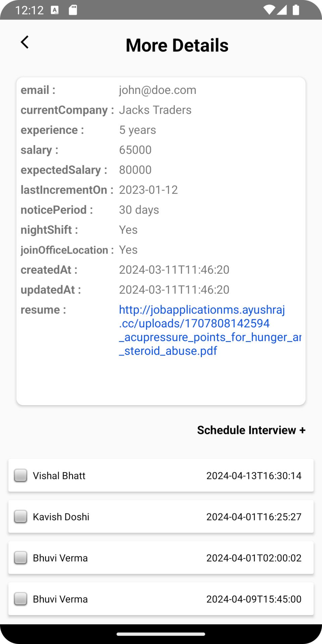This screenshot has height=644, width=322.
Task: Tap the cellular signal icon
Action: (x=282, y=10)
